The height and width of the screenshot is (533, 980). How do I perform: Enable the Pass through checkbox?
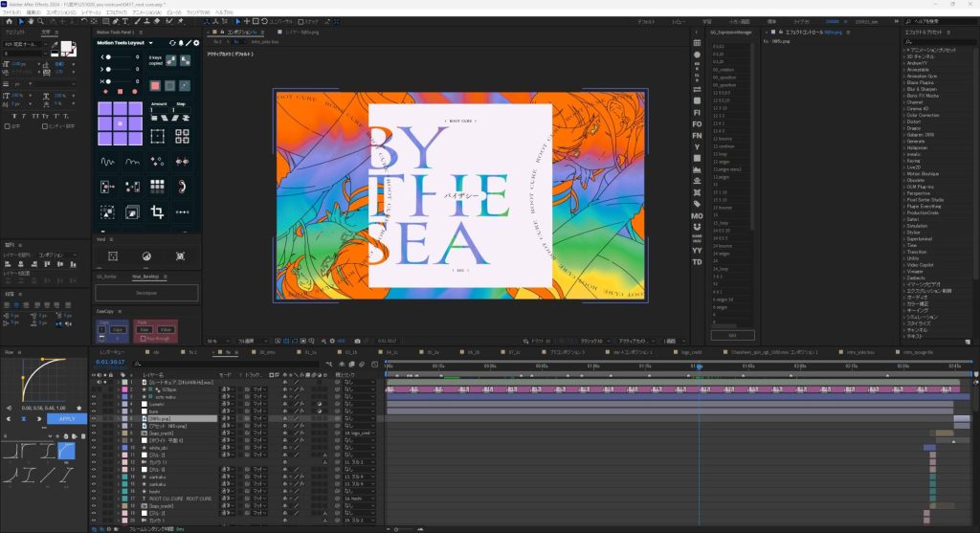(x=141, y=339)
